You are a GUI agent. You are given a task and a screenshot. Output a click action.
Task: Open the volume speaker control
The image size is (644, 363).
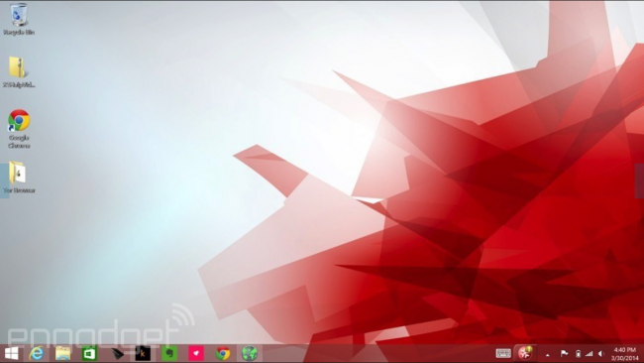coord(601,353)
